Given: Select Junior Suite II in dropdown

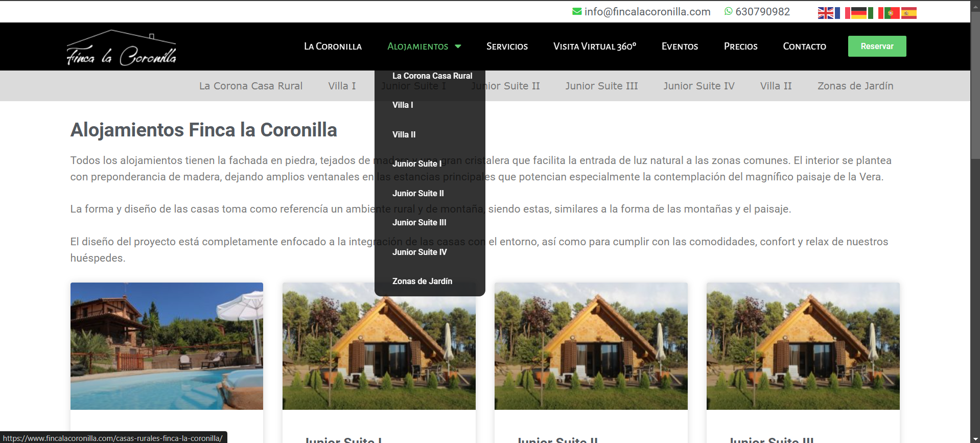Looking at the screenshot, I should click(x=418, y=193).
